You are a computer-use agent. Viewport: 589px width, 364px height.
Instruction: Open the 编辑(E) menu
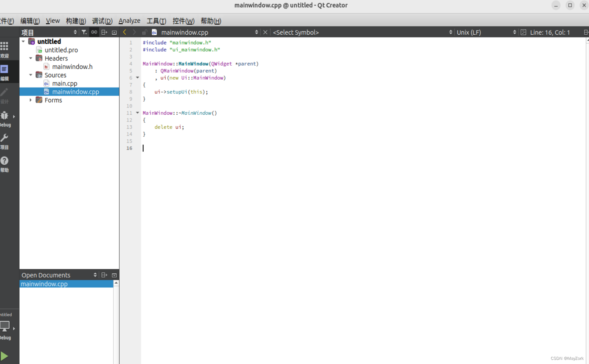pos(30,21)
